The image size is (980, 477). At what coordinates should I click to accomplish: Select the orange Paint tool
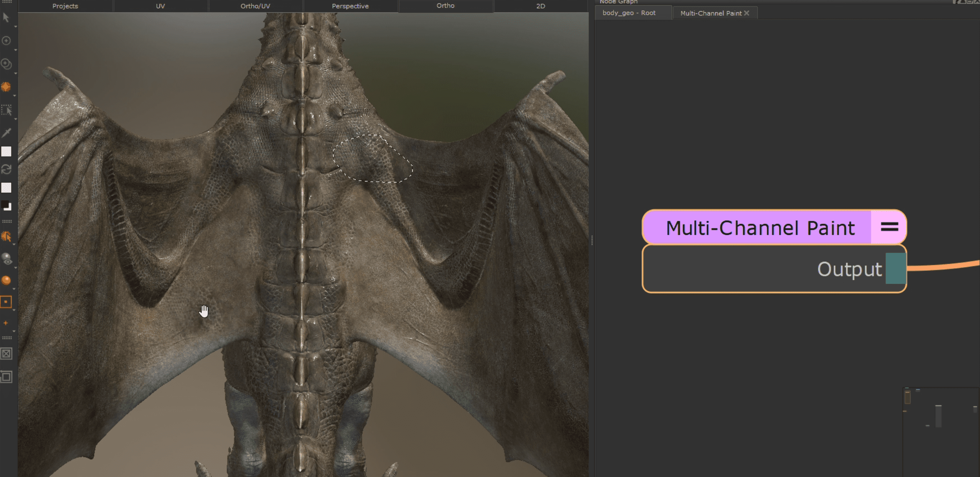(7, 87)
